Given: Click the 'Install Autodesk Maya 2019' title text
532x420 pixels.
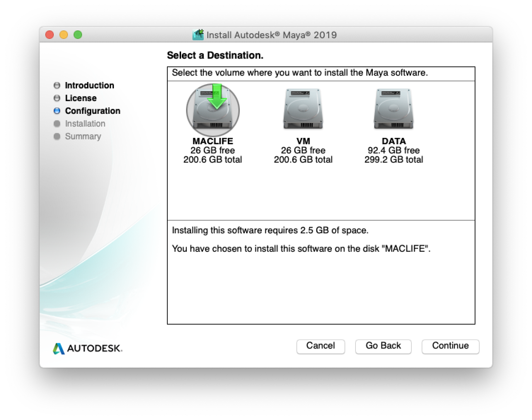Looking at the screenshot, I should coord(271,35).
